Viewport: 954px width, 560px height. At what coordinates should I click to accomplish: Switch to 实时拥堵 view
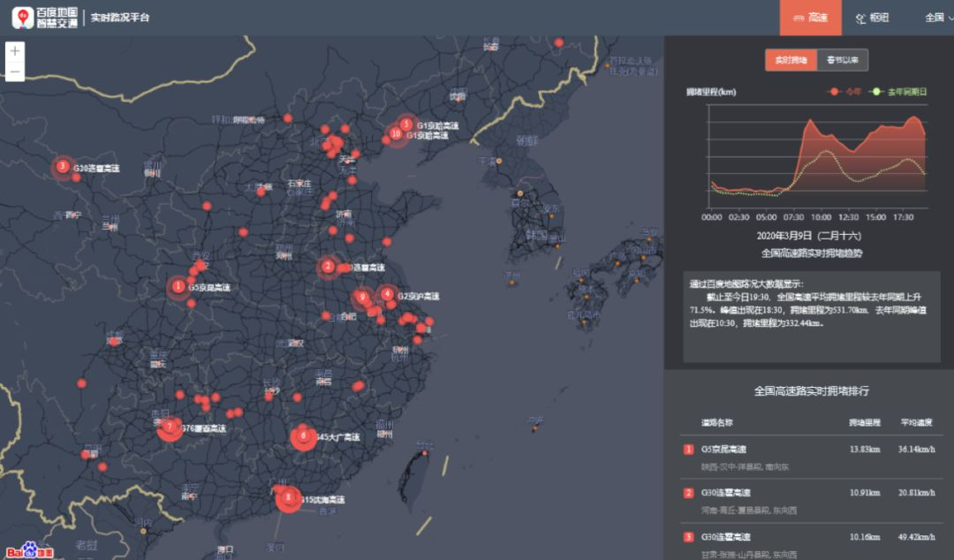(791, 60)
